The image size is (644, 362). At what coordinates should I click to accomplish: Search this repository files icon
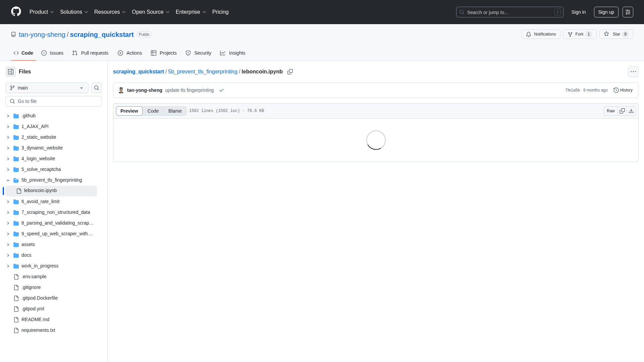(x=97, y=88)
